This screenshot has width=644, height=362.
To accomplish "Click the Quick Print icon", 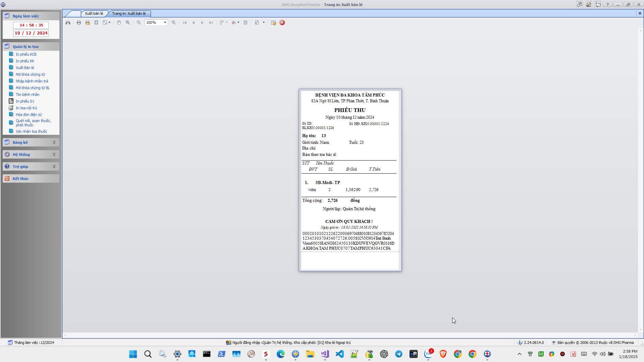I will coord(88,22).
